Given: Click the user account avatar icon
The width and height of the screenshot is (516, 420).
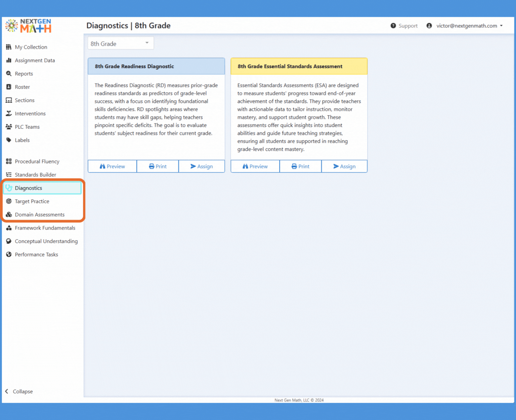Looking at the screenshot, I should tap(429, 26).
